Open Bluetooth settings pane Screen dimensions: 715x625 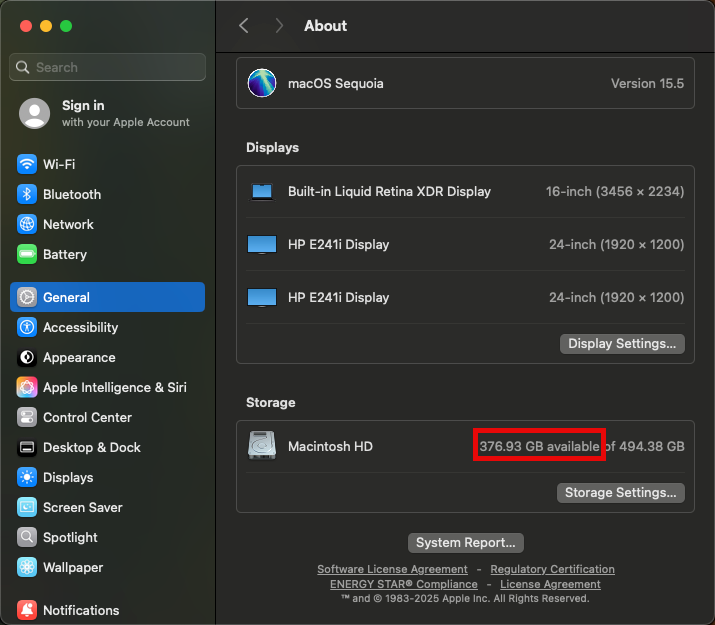(x=107, y=194)
